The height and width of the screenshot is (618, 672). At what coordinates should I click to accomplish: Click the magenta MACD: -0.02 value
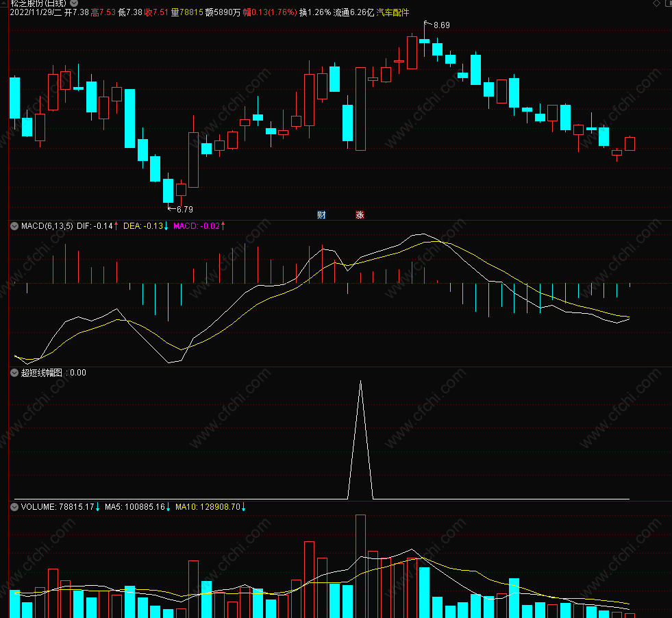(x=197, y=226)
